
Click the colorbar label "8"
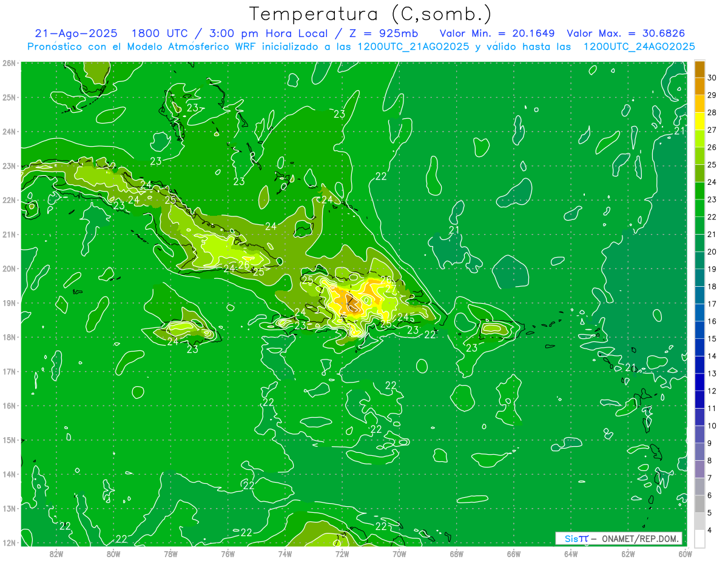[710, 460]
